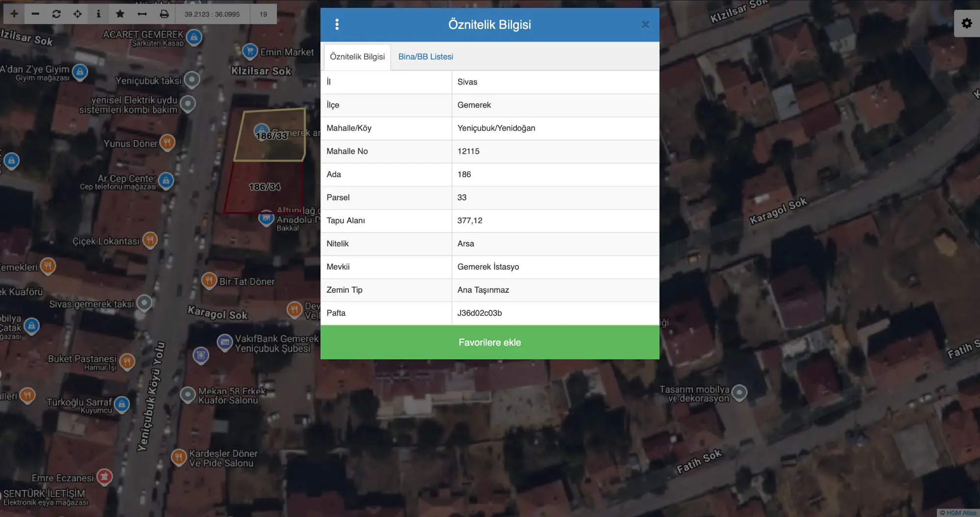
Task: Click the Yeniçubuk taksi pin
Action: coord(192,79)
